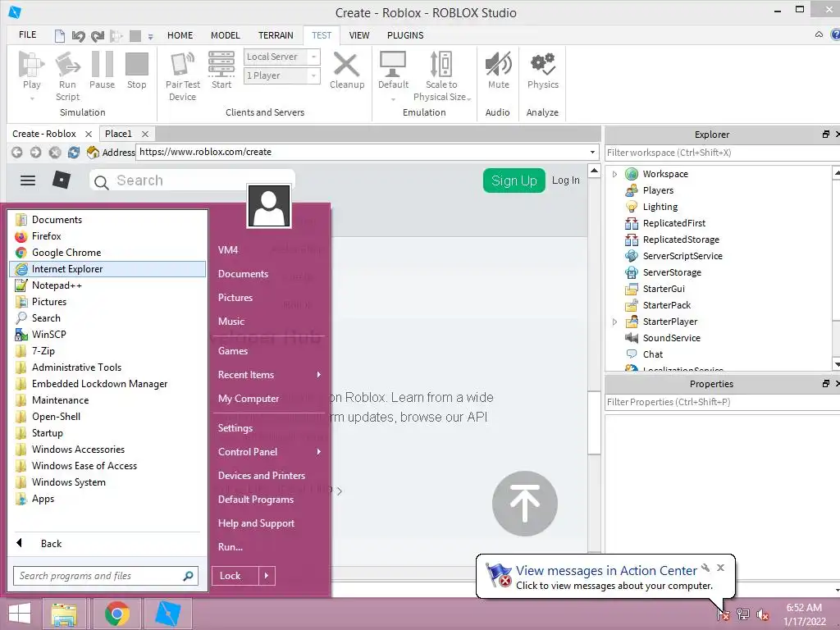Select Default emulation device icon
Viewport: 840px width, 630px height.
coord(393,64)
